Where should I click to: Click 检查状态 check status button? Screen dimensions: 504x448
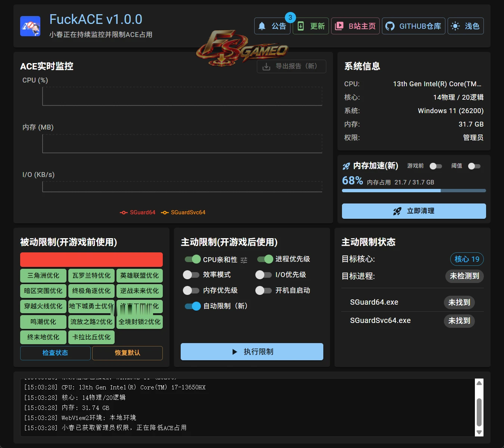click(55, 353)
